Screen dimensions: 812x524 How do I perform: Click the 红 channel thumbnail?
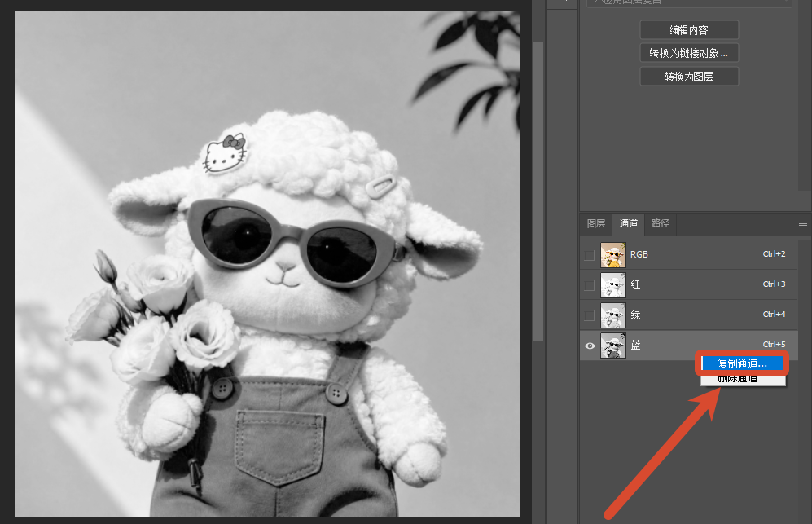pos(613,285)
